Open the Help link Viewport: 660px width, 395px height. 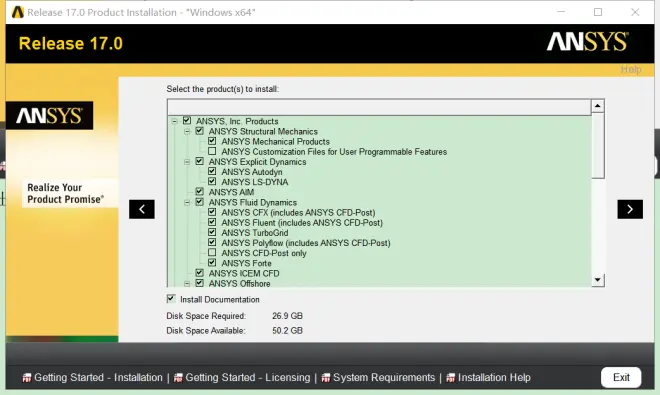631,69
